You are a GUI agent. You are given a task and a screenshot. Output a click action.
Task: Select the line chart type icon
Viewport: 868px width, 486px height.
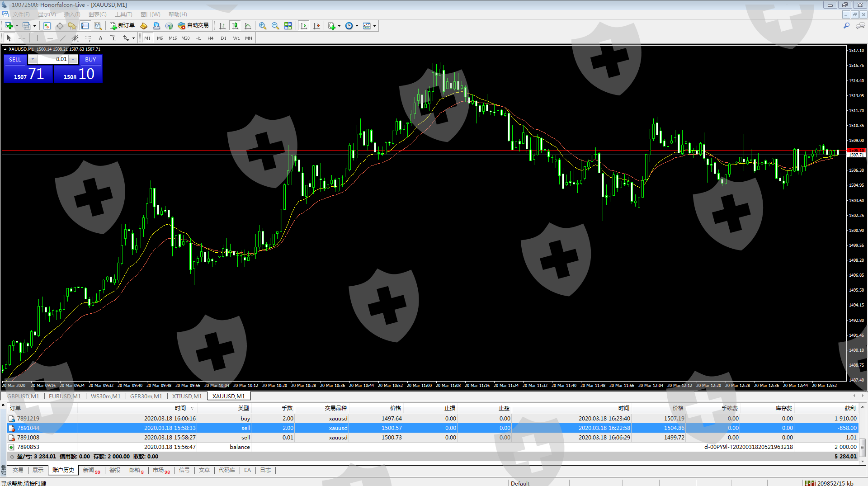[248, 26]
